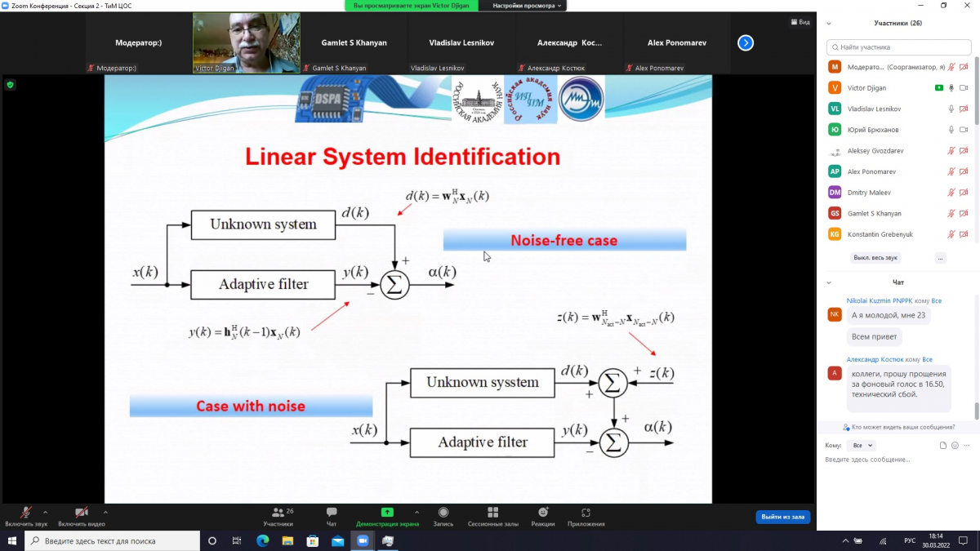Toggle Alex Ponomarev's muted microphone icon

(x=951, y=171)
